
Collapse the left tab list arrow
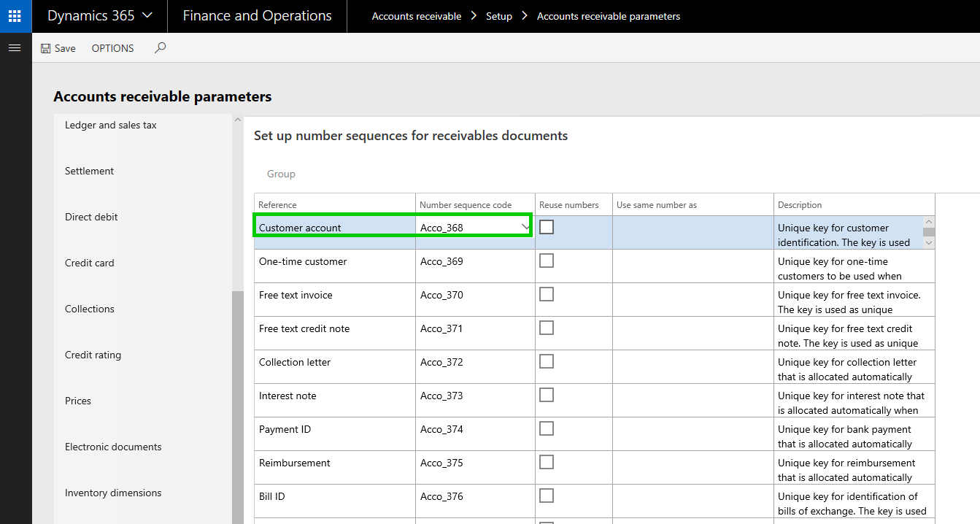pyautogui.click(x=236, y=120)
